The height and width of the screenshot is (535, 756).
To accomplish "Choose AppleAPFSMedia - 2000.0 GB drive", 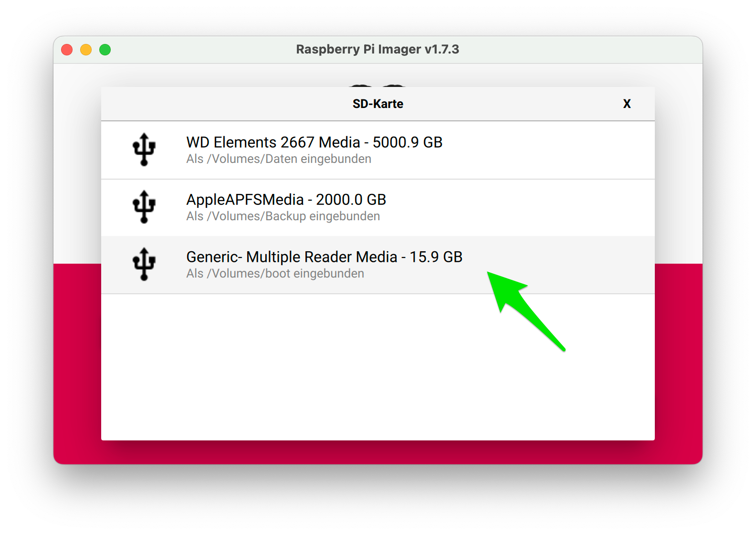I will [378, 208].
